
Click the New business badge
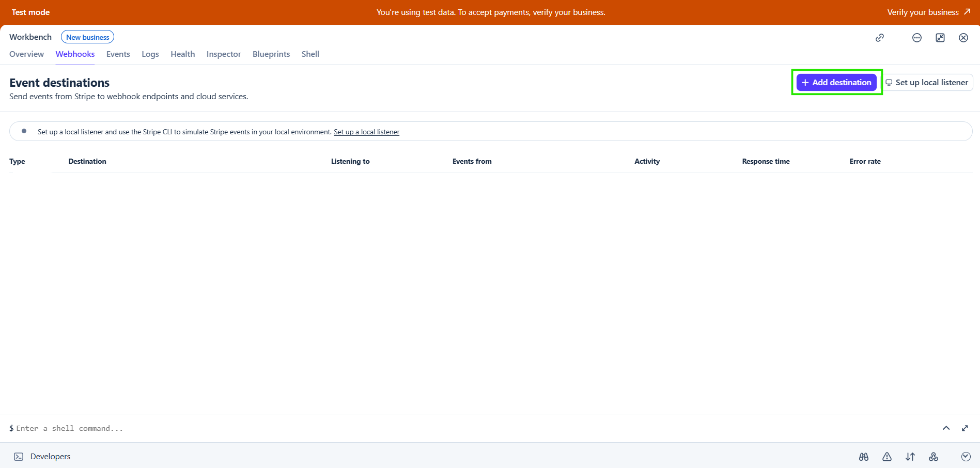pos(88,37)
